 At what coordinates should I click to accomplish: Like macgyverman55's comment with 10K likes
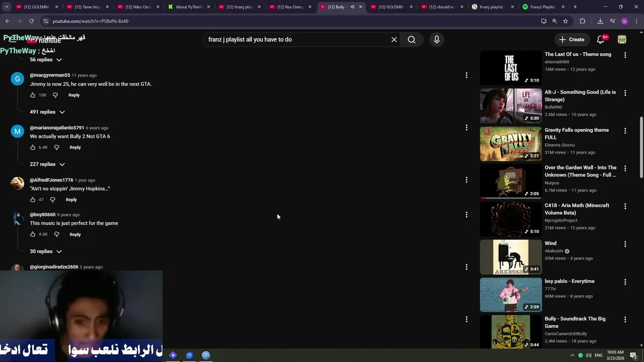pos(33,95)
